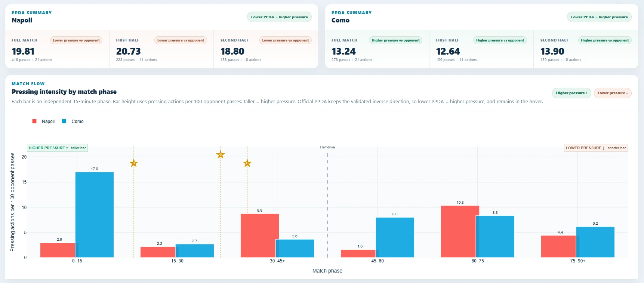The image size is (644, 283).
Task: Click '139 passes ÷ 10 actions' under Como
Action: tap(561, 60)
